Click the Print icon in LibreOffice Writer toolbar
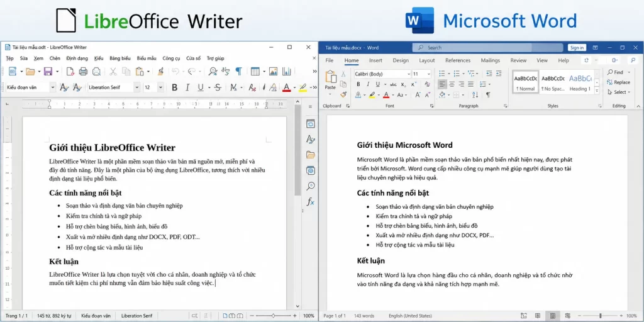Viewport: 644px width, 322px height. pyautogui.click(x=84, y=72)
